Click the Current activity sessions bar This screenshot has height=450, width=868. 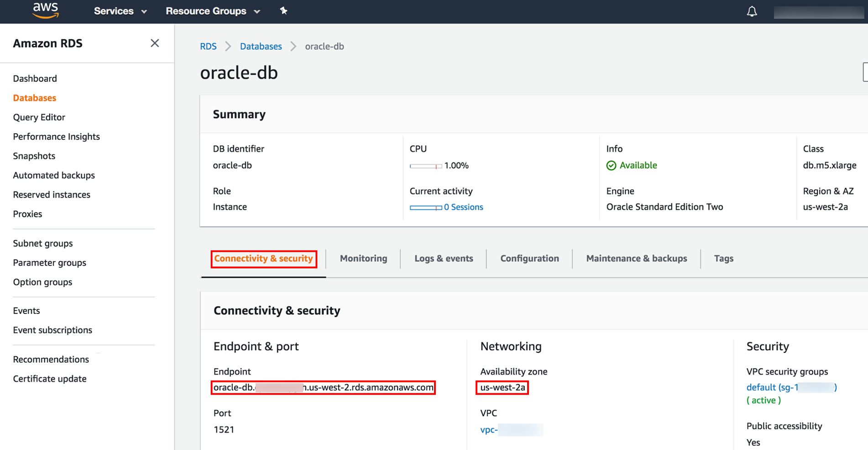(x=426, y=208)
